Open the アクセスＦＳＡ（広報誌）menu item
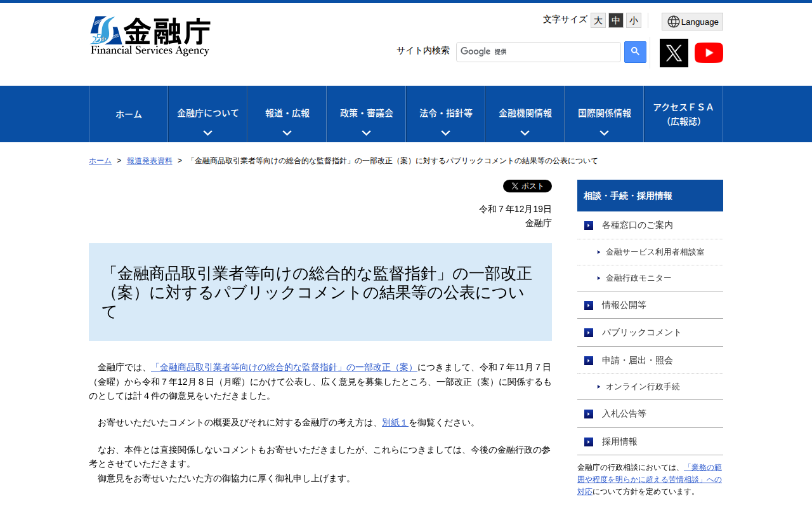812x508 pixels. pyautogui.click(x=683, y=114)
